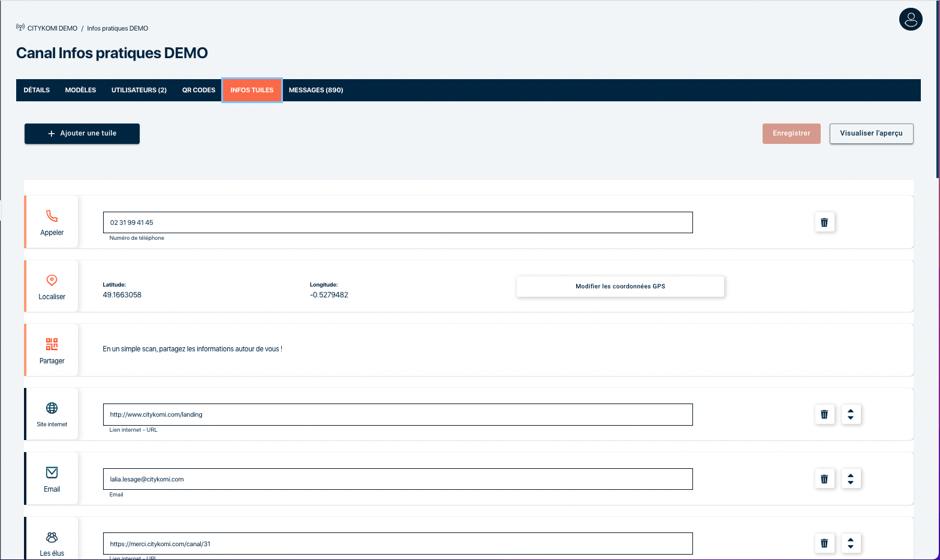Select the Appeler phone tile icon
Image resolution: width=940 pixels, height=560 pixels.
tap(52, 222)
